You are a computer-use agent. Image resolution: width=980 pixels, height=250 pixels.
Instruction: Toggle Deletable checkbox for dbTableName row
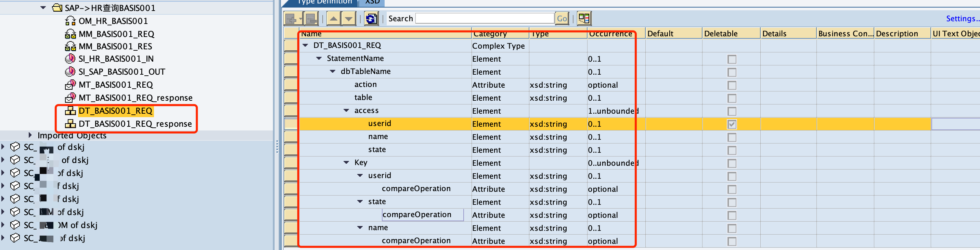[x=732, y=72]
